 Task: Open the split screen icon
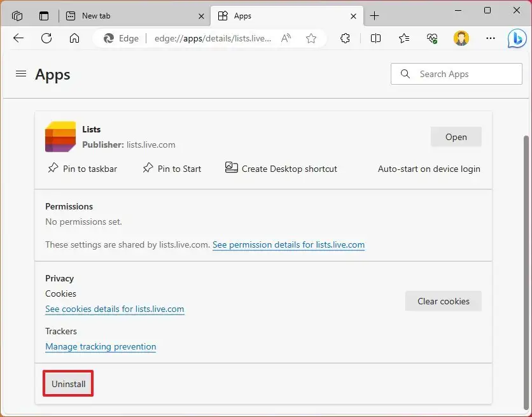[375, 38]
